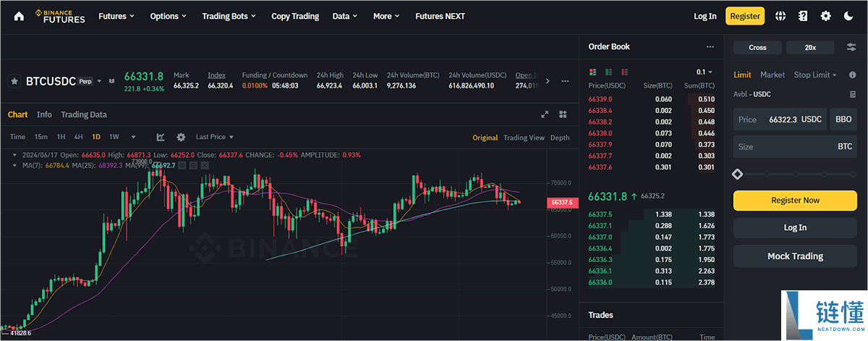Open the settings gear in top bar
Screen dimensions: 868x341
[x=825, y=16]
